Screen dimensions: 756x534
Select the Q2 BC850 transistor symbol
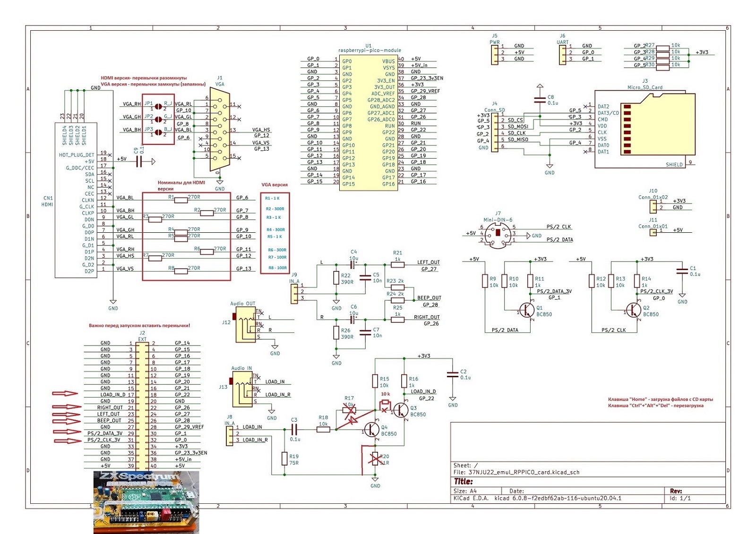tap(634, 310)
